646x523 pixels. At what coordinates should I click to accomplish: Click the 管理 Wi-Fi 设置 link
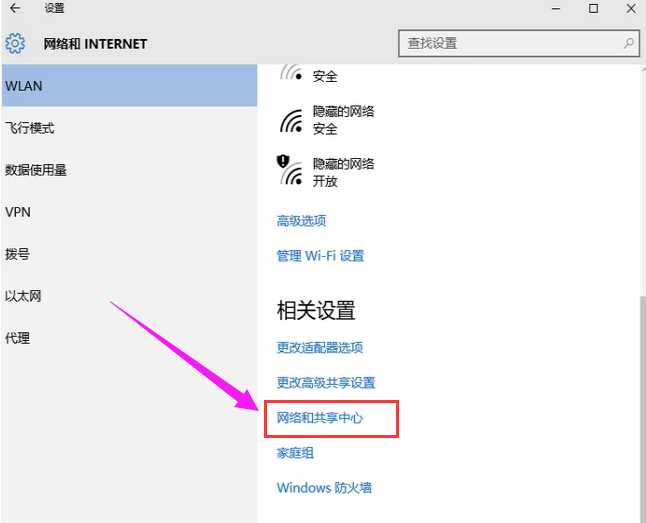tap(320, 256)
